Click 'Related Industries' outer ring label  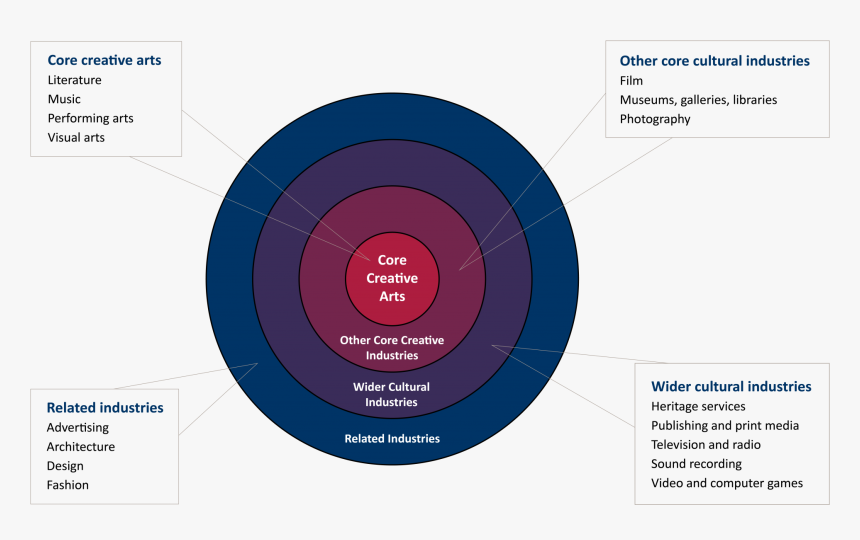[392, 439]
